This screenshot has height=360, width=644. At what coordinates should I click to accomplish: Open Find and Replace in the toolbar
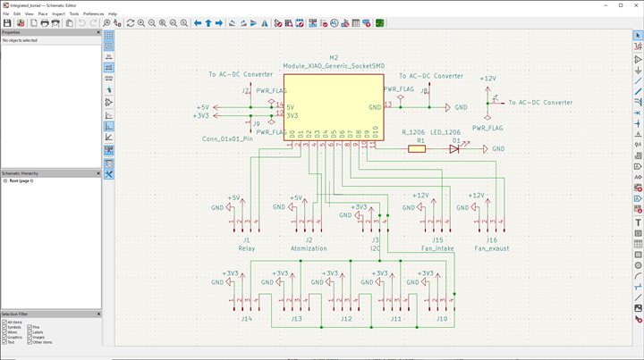(117, 23)
